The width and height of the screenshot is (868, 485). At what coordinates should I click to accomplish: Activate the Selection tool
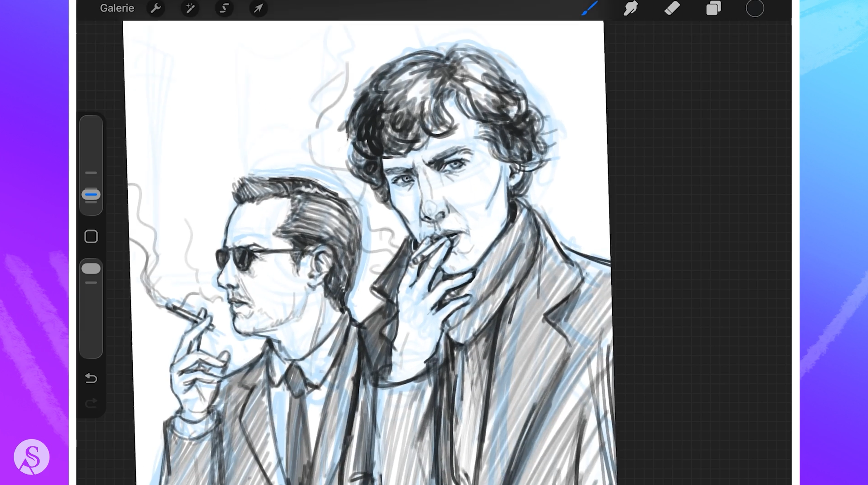click(x=224, y=8)
